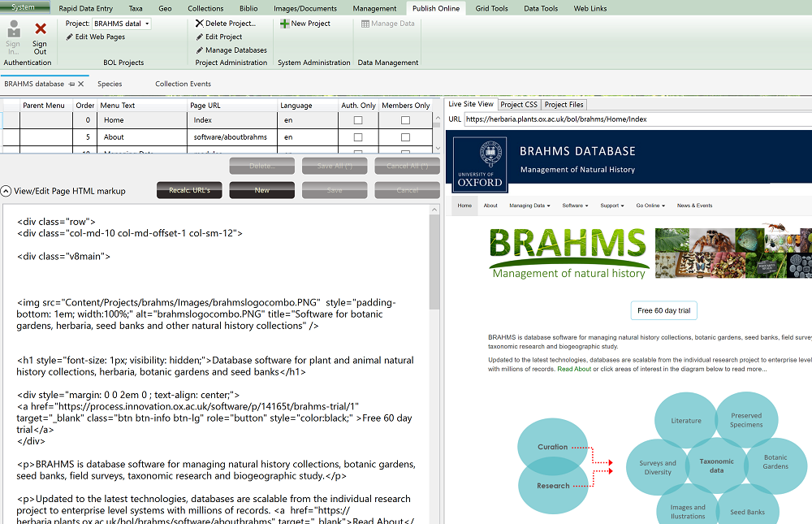Expand Software menu on live site
This screenshot has height=524, width=812.
coord(575,206)
